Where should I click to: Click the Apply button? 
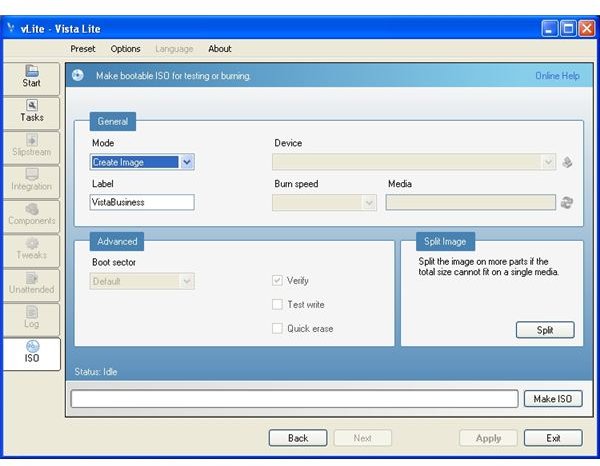point(488,438)
